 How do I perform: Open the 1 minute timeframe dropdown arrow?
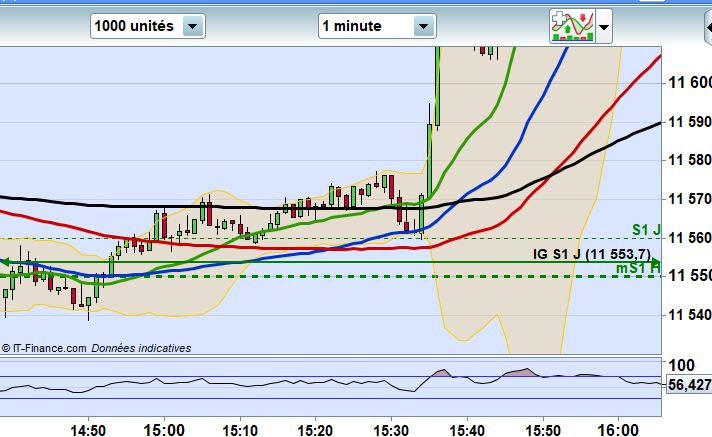coord(423,26)
